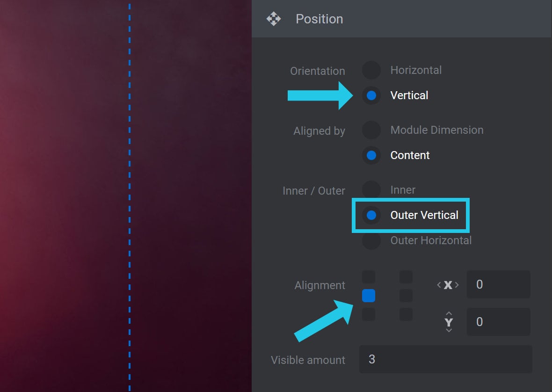
Task: Select the Inner position option
Action: click(371, 189)
